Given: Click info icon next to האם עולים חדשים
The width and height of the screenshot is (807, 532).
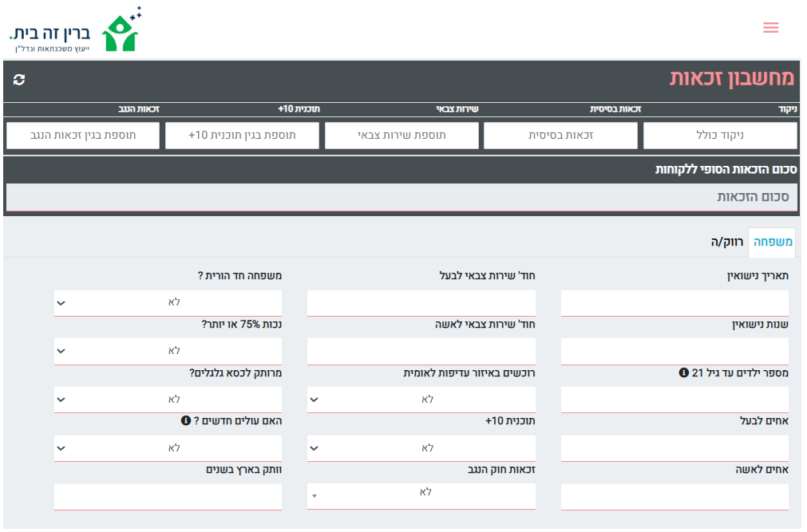Looking at the screenshot, I should [185, 420].
